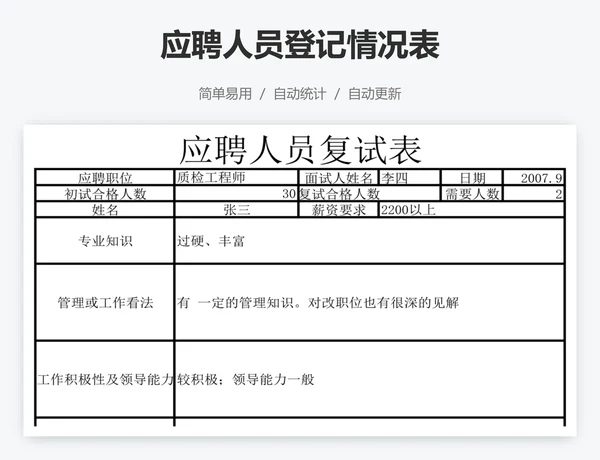Select the 姓名 label cell
Image resolution: width=600 pixels, height=460 pixels.
105,209
